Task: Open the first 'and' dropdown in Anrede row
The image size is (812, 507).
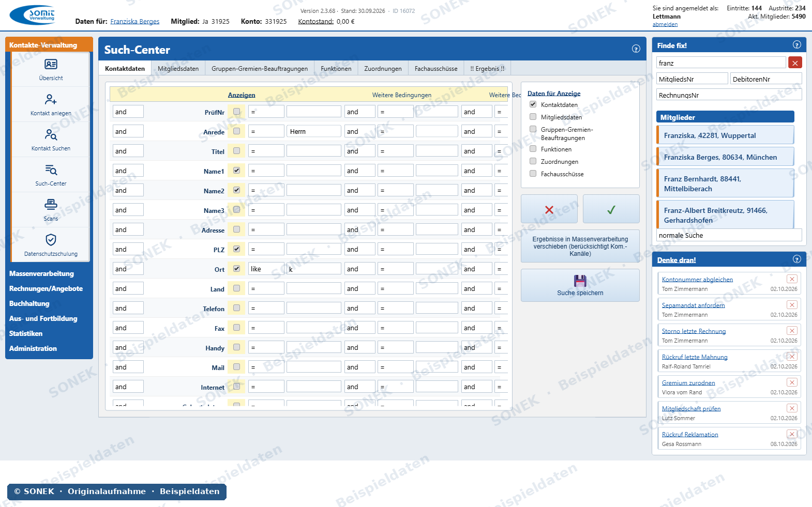Action: pos(128,131)
